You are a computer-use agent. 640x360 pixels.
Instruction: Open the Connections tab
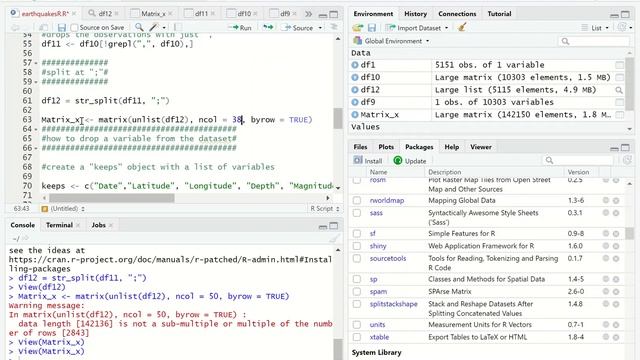(x=457, y=14)
